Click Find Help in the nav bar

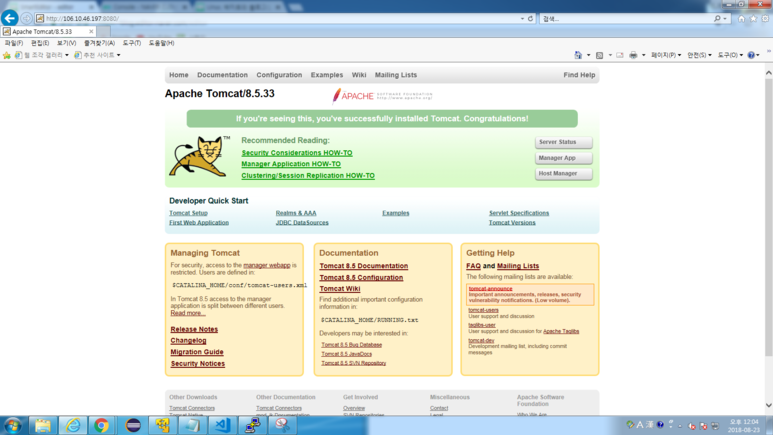pyautogui.click(x=579, y=75)
